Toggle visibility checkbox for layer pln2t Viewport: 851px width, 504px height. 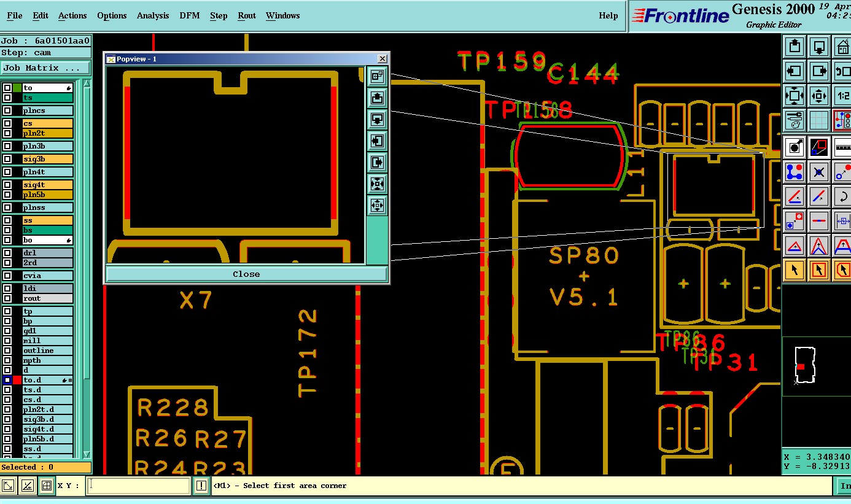[7, 133]
